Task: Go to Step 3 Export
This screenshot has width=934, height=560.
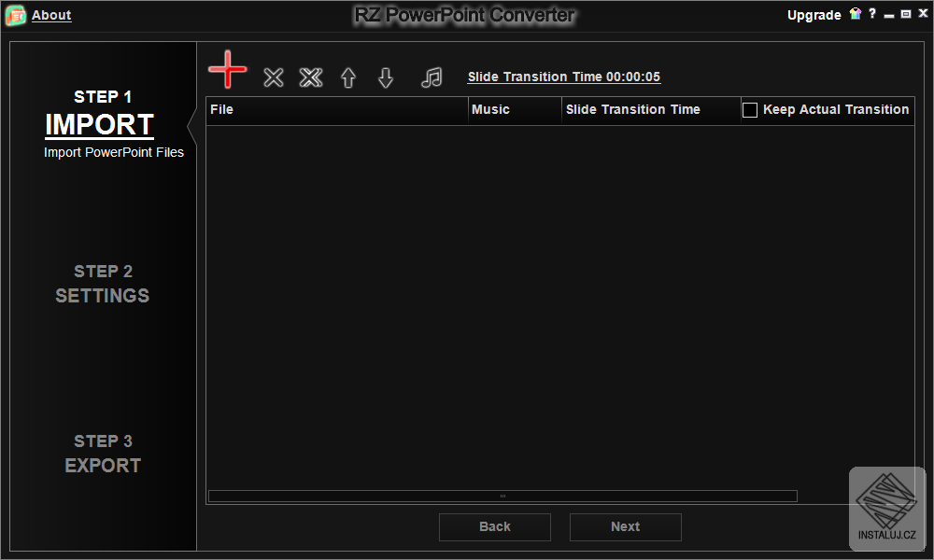Action: coord(103,454)
